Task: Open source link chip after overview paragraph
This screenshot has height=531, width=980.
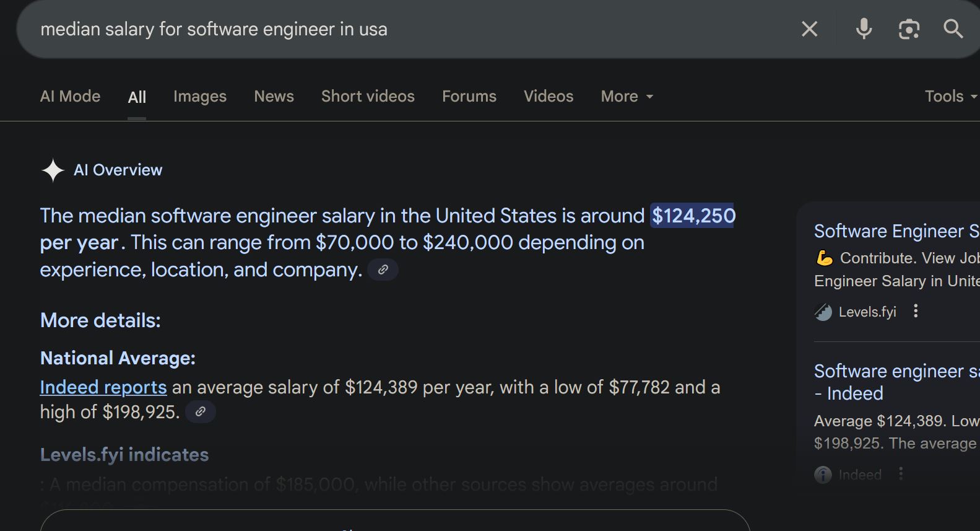Action: click(383, 270)
